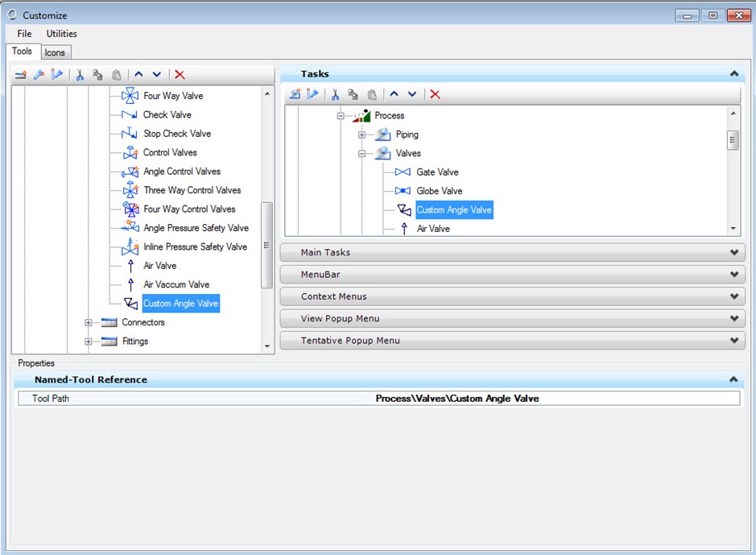Image resolution: width=756 pixels, height=555 pixels.
Task: Click the move-up arrow in the Tools toolbar
Action: [138, 74]
